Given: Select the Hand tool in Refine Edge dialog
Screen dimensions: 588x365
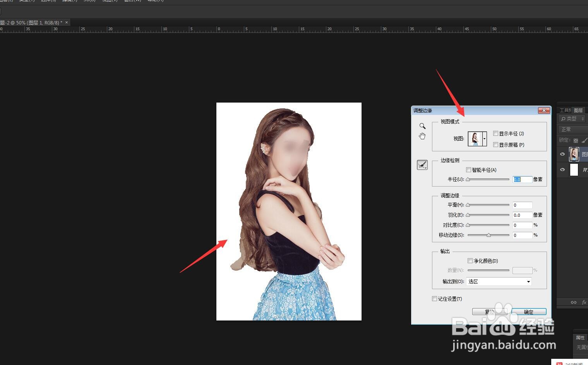Looking at the screenshot, I should pos(422,136).
